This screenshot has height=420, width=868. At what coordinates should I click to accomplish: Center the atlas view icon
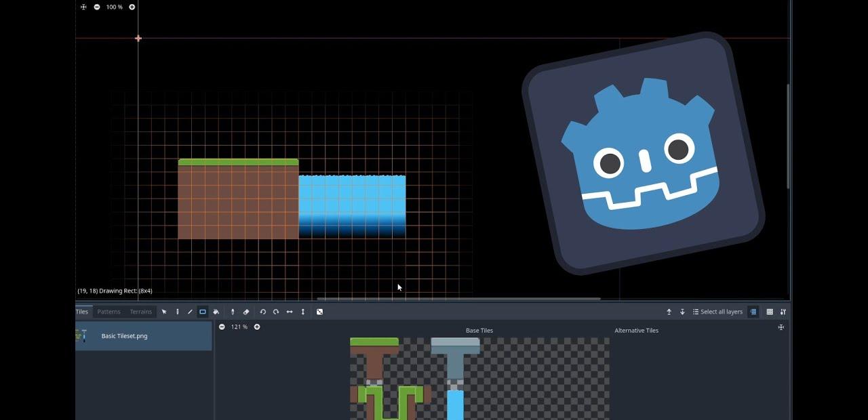[781, 327]
